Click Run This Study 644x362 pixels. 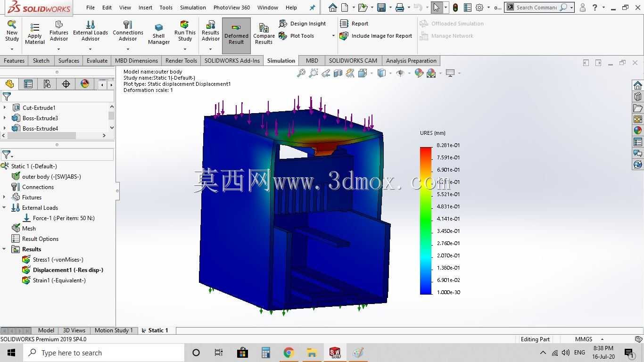pos(185,31)
